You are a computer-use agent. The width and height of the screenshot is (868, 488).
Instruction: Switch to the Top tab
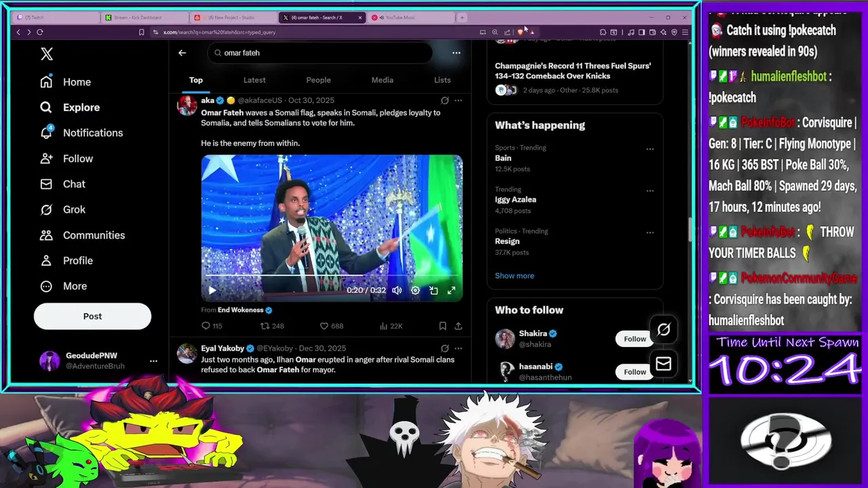[x=196, y=80]
